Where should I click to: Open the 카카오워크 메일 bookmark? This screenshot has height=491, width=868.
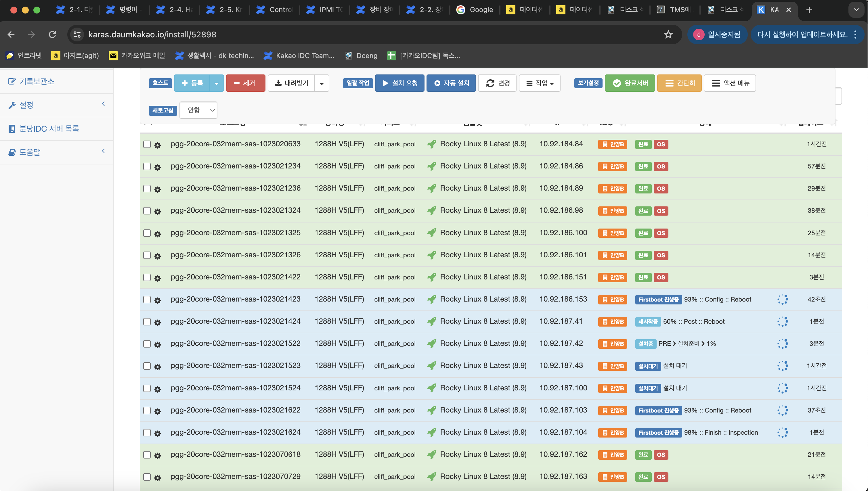137,56
